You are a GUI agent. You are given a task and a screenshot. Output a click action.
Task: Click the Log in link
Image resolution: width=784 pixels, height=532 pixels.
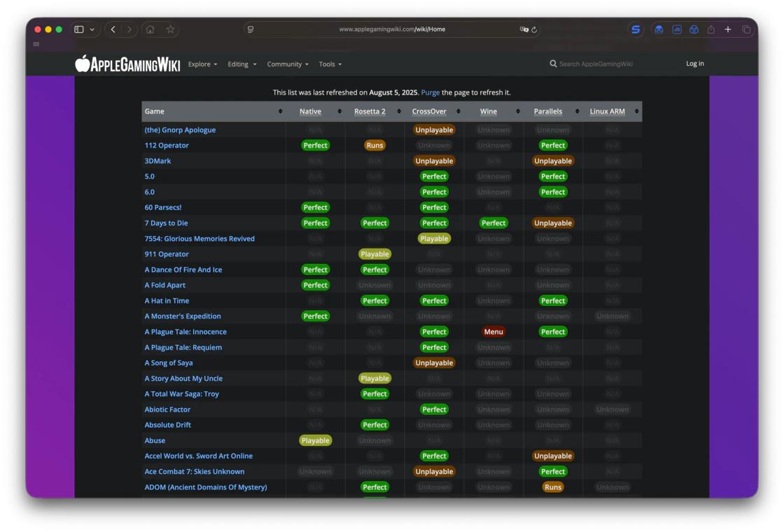(x=694, y=64)
